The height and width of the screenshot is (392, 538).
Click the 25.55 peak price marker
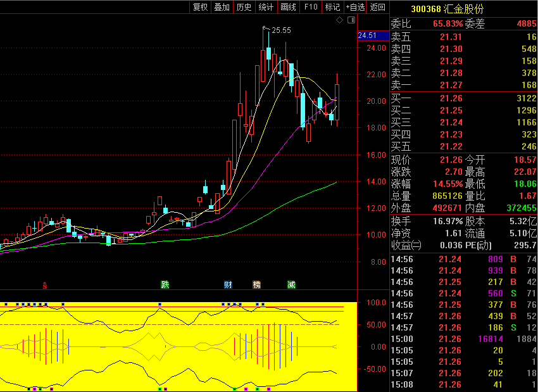(x=281, y=30)
